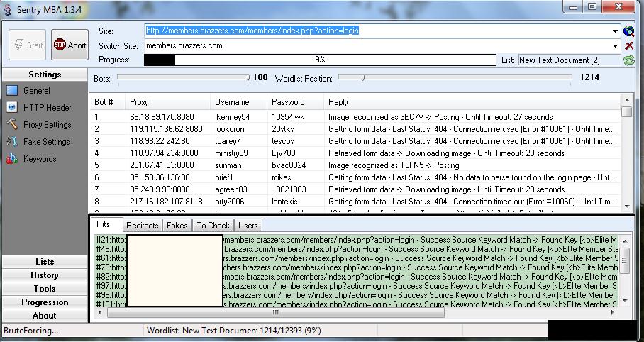Click the HTTP Header icon in sidebar

pyautogui.click(x=12, y=107)
